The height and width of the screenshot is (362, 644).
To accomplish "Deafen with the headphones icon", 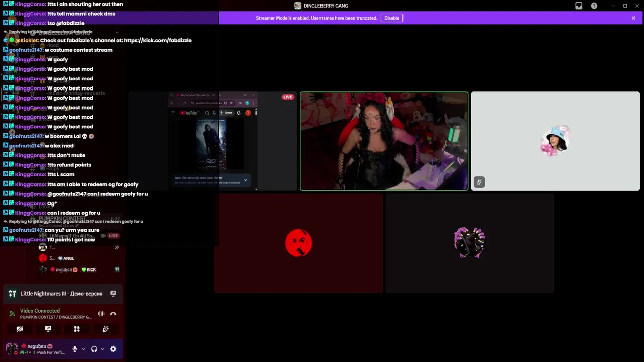I will point(94,349).
